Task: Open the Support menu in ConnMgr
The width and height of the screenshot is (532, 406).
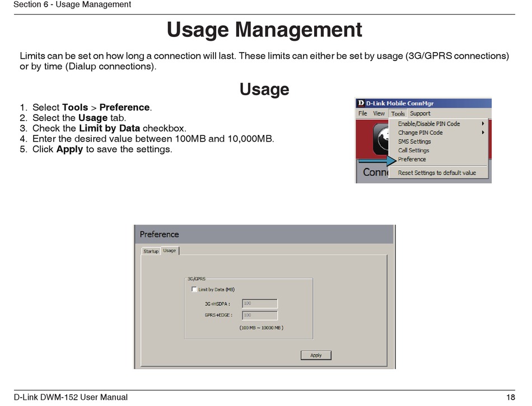Action: pos(420,113)
